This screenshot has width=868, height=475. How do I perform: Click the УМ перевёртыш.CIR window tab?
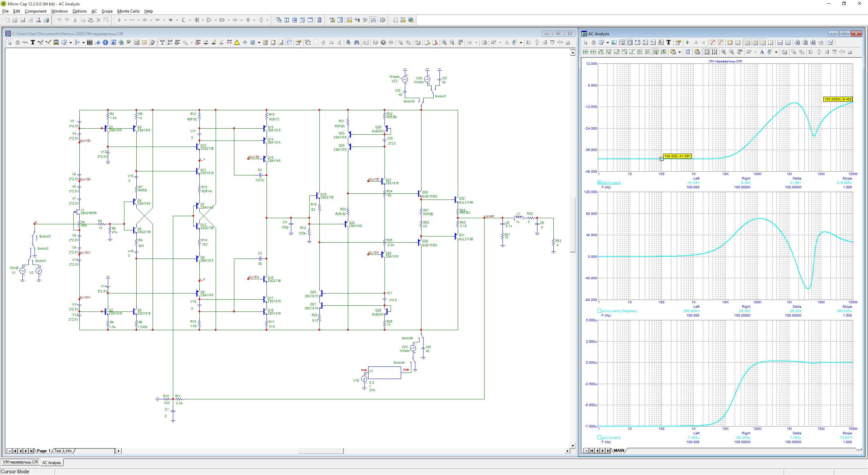[20, 462]
